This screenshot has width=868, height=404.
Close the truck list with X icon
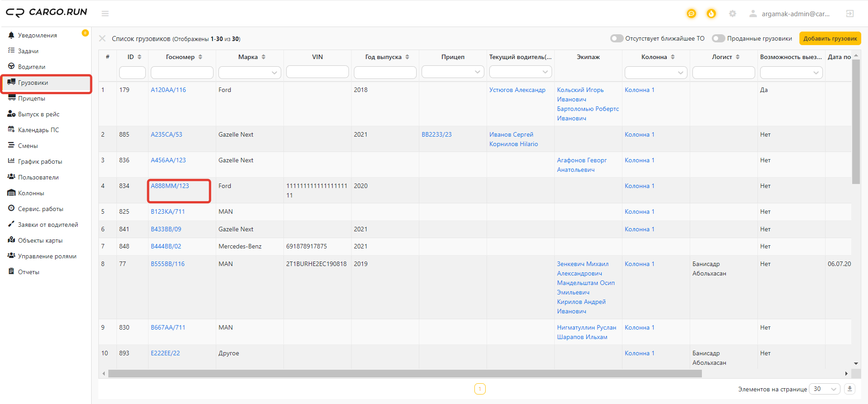tap(102, 38)
